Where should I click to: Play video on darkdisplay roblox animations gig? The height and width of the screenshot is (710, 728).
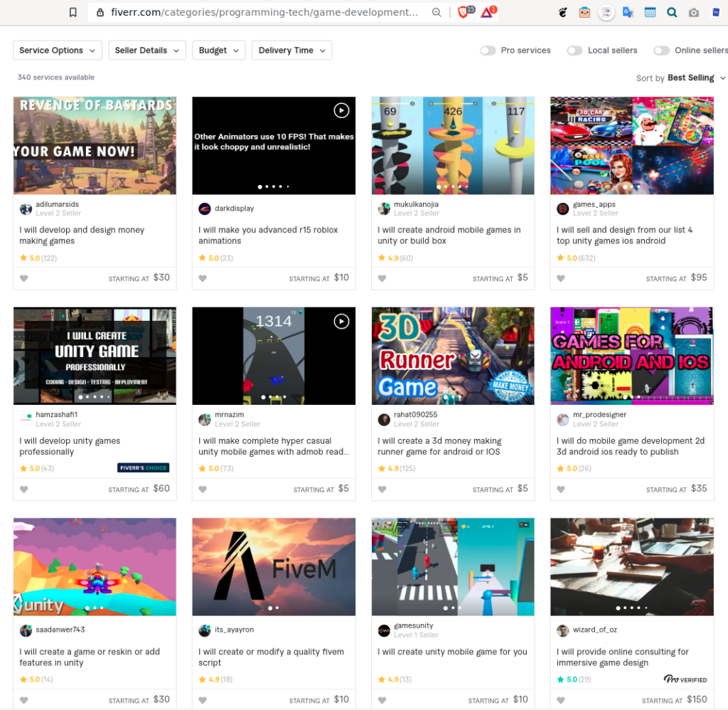tap(341, 110)
